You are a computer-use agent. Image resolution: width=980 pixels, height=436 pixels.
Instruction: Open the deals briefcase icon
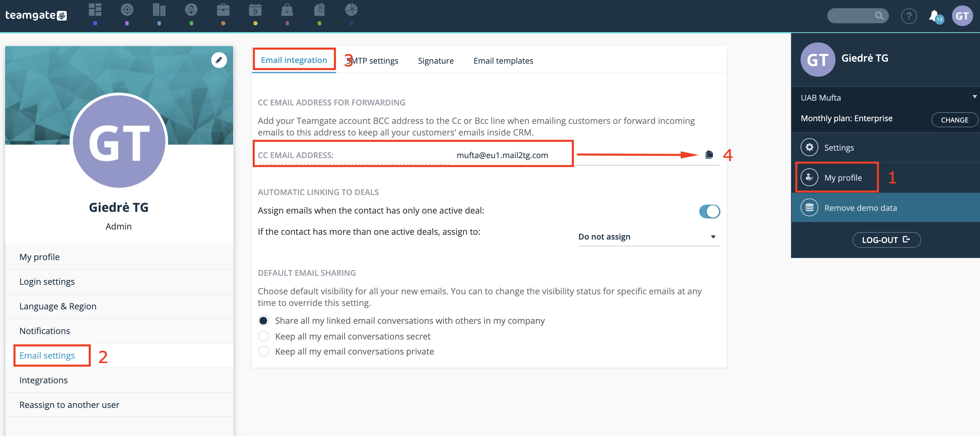(223, 10)
